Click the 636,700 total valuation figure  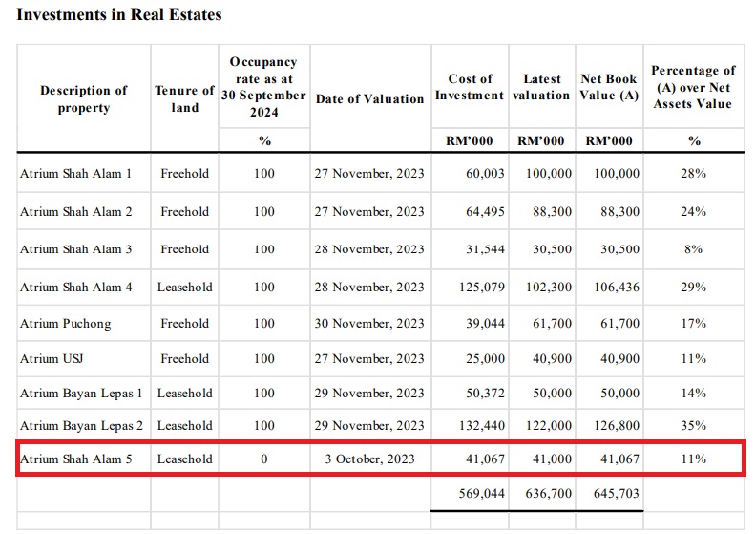(549, 494)
